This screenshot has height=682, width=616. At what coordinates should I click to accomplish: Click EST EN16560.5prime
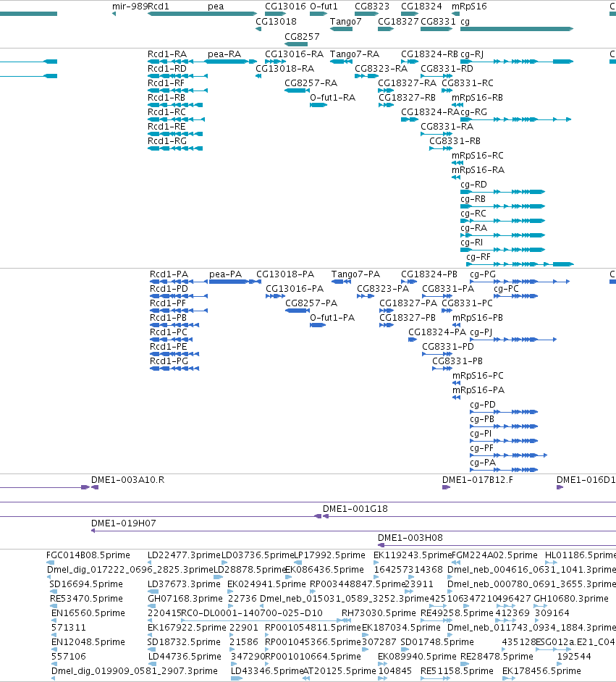(88, 613)
